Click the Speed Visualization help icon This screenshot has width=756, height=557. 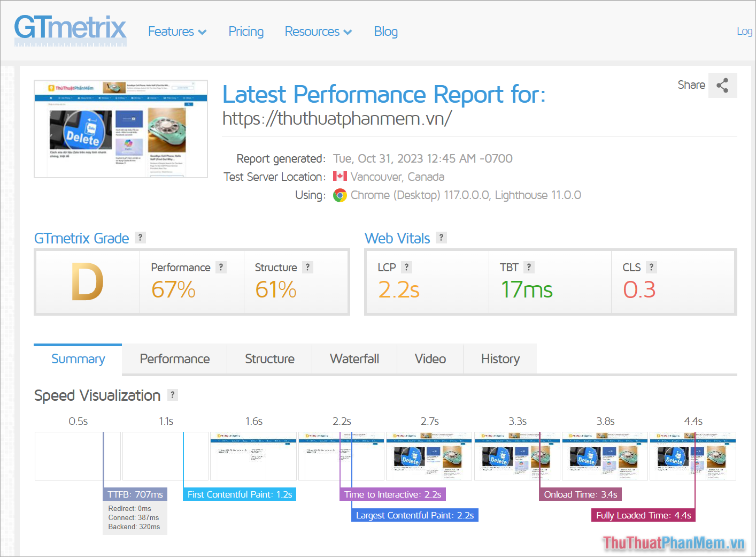click(172, 394)
